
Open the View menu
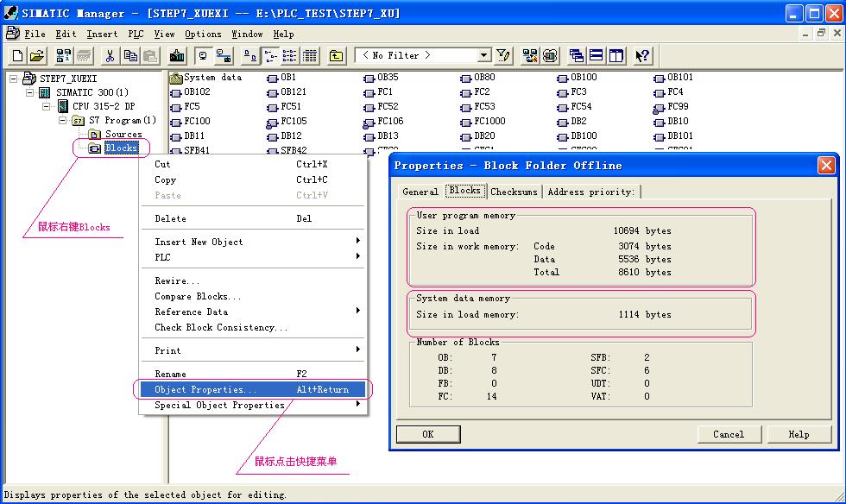point(164,34)
